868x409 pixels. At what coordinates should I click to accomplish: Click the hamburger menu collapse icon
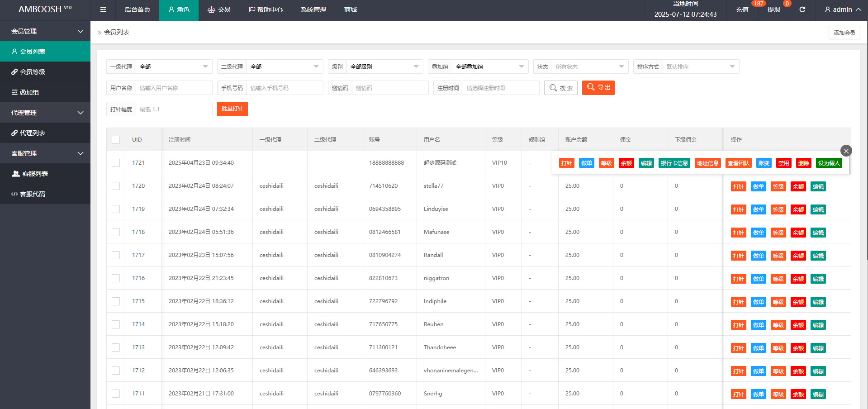tap(103, 10)
